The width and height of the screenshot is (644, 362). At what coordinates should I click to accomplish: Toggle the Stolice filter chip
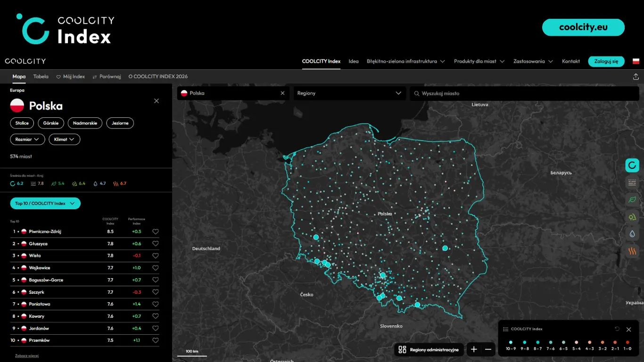click(x=22, y=123)
